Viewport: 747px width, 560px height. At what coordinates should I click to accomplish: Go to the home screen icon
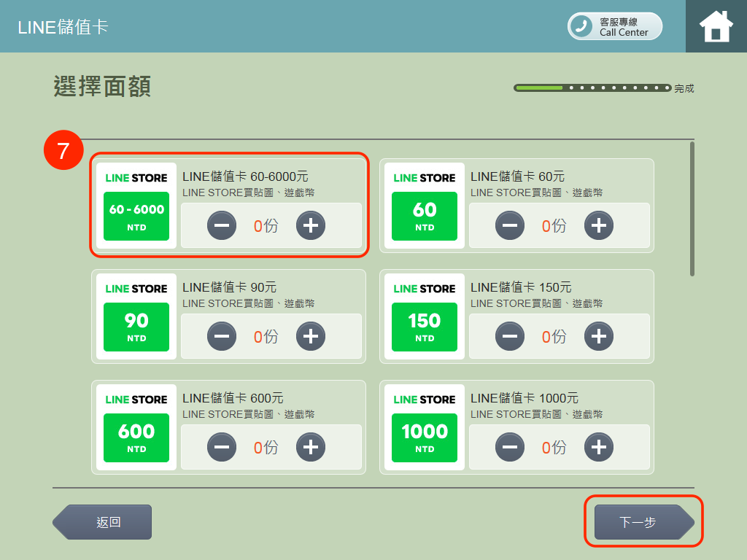pos(716,26)
